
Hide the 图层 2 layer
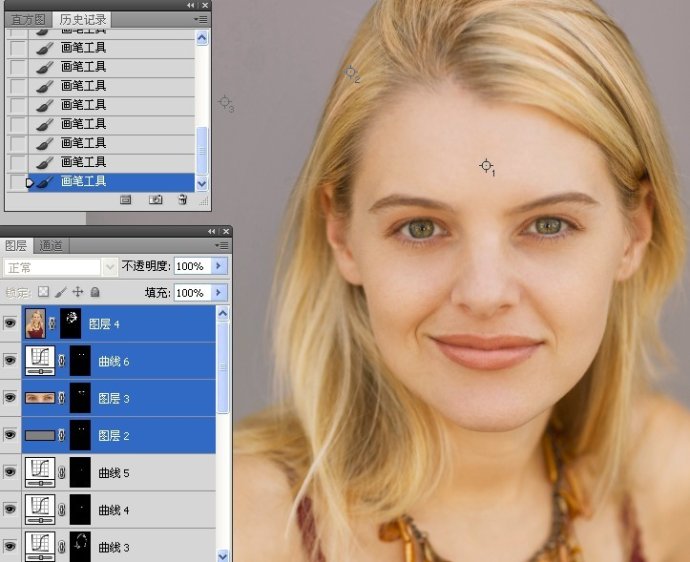pos(10,435)
